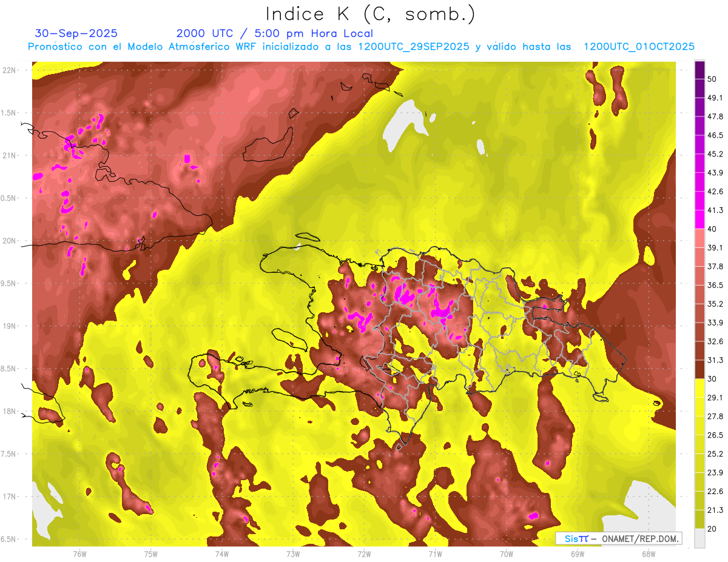Click the SisTT logo text

point(576,538)
